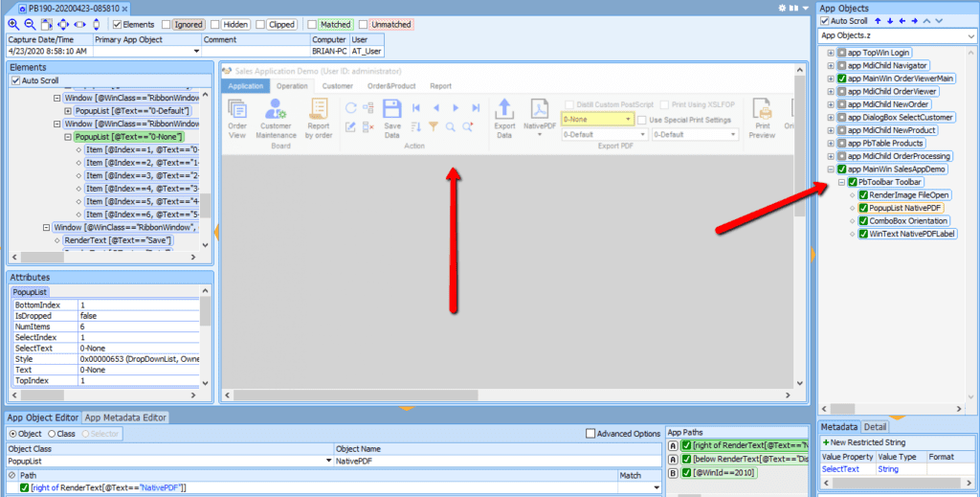Enable the Advanced Options checkbox
Image resolution: width=980 pixels, height=497 pixels.
(590, 433)
